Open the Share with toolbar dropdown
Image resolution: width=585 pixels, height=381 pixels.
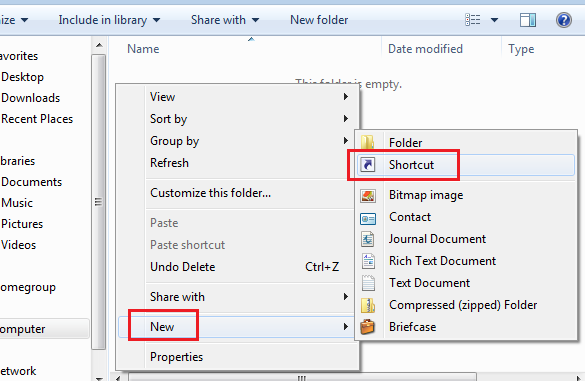point(225,20)
